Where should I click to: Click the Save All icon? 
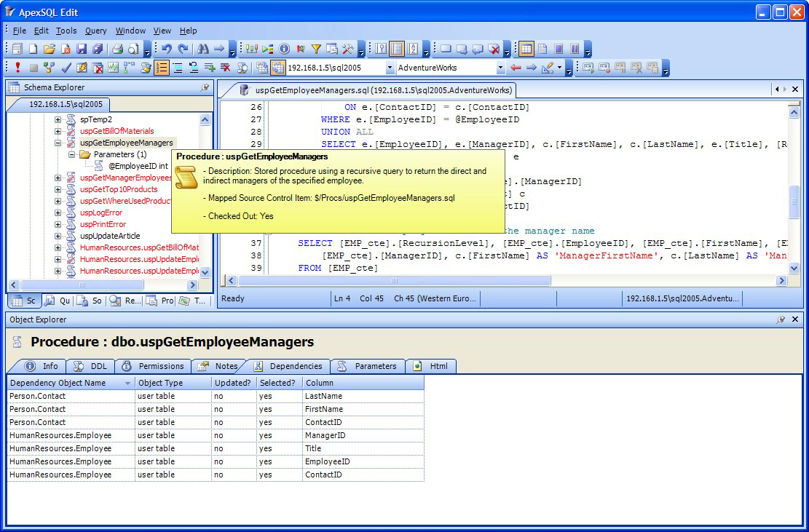tap(98, 49)
